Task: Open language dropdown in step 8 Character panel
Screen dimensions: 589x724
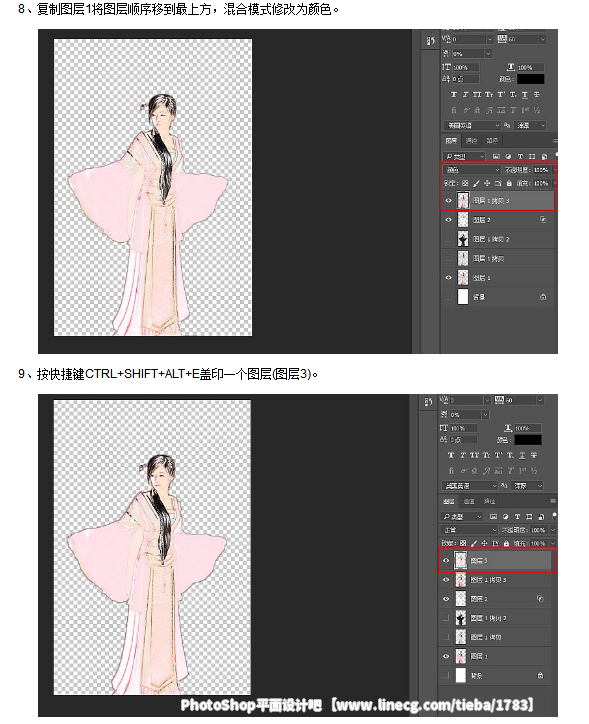Action: (x=472, y=125)
